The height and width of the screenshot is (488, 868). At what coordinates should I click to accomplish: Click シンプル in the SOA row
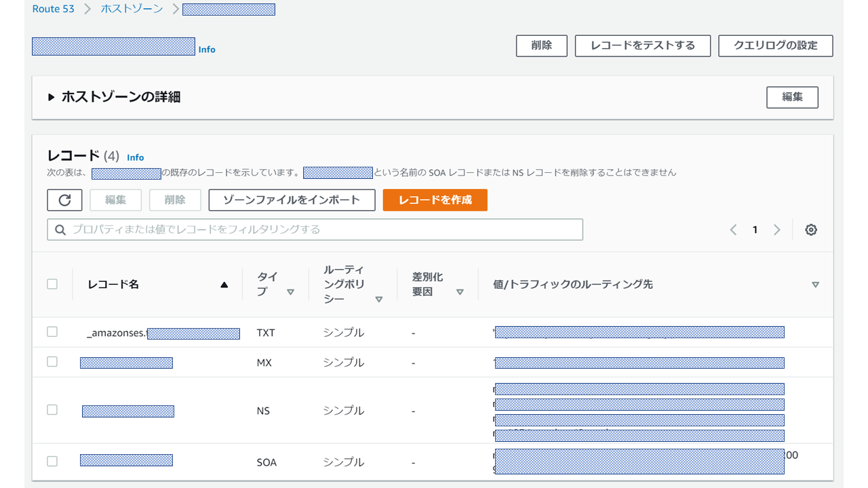click(343, 462)
